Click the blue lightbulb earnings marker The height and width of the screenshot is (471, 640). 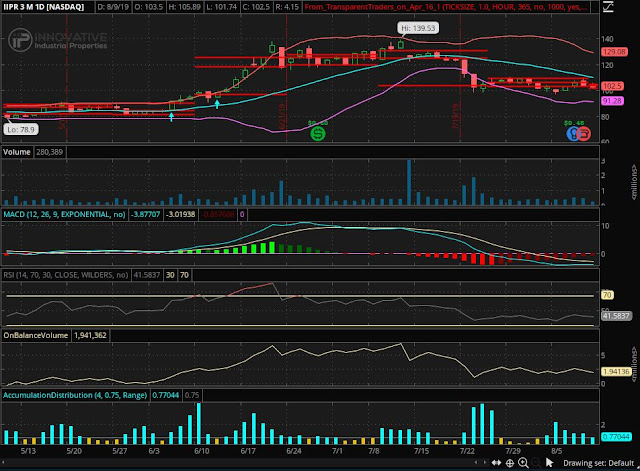[572, 133]
